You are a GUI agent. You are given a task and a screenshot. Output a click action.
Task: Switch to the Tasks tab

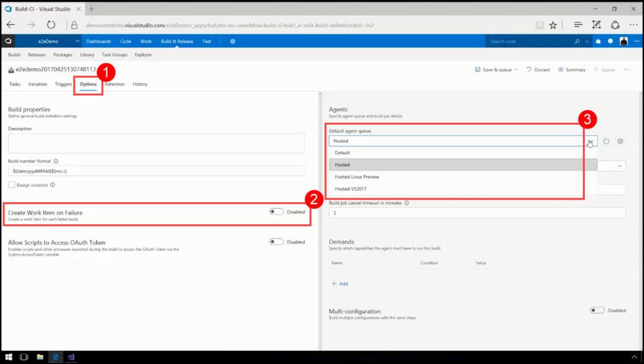tap(14, 84)
